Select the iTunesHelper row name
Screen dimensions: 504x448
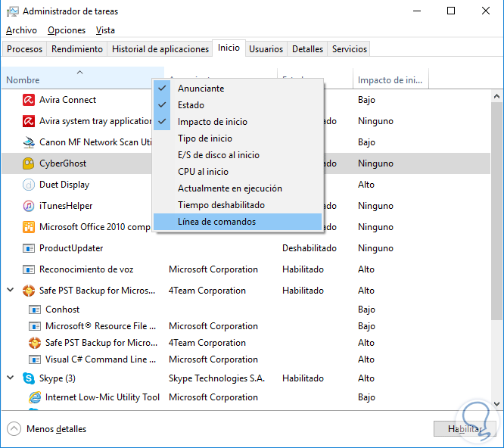(x=66, y=206)
